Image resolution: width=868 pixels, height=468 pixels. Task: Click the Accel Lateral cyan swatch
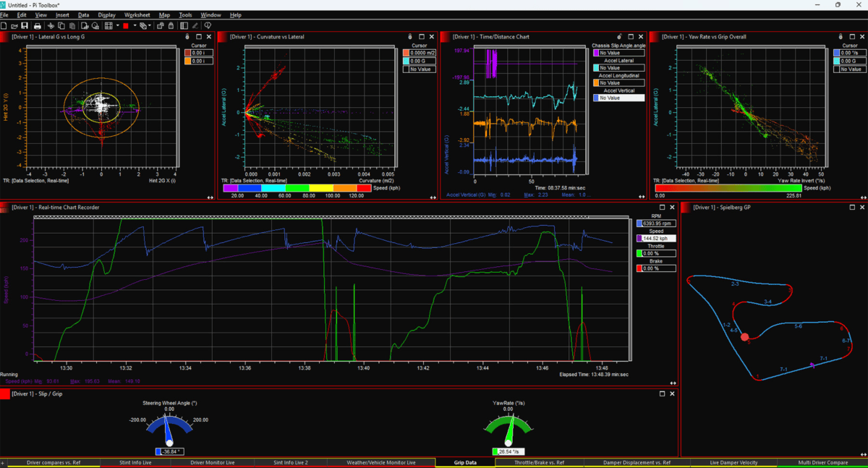(x=596, y=68)
